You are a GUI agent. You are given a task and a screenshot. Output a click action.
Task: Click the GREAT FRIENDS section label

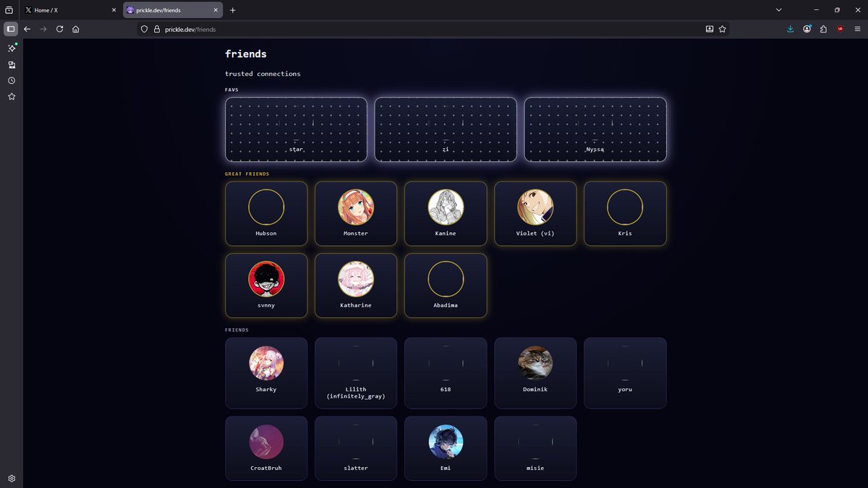pos(247,174)
